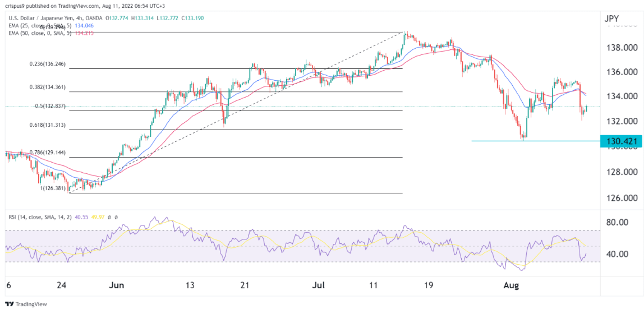Screen dimensions: 644x309
Task: Click the 80.00 RSI scale value
Action: (x=615, y=222)
